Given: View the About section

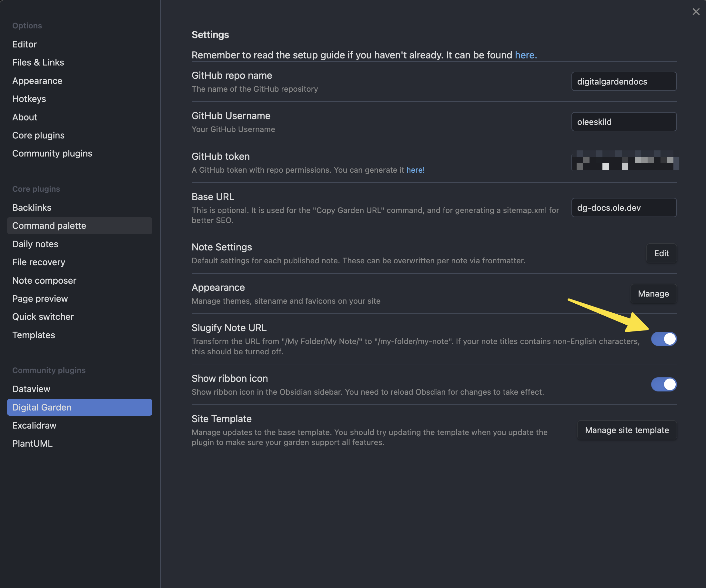Looking at the screenshot, I should coord(25,117).
